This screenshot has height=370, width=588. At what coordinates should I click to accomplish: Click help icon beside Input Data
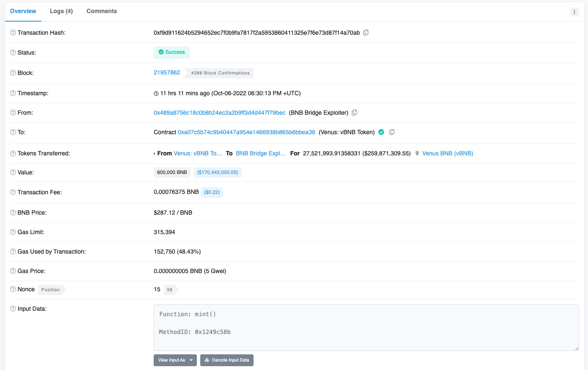13,309
